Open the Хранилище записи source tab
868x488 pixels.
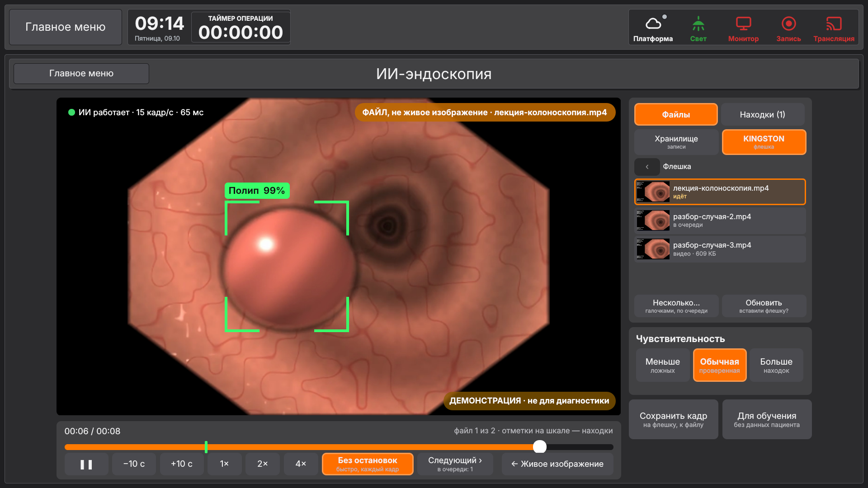676,142
